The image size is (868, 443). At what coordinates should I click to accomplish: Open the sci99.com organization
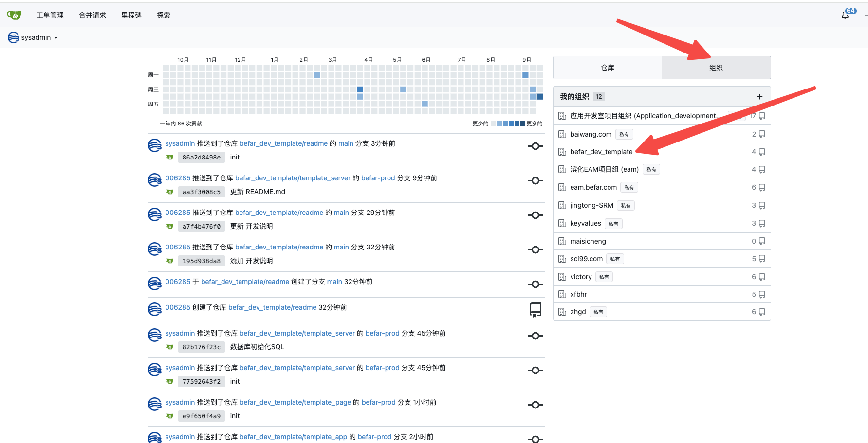(586, 259)
